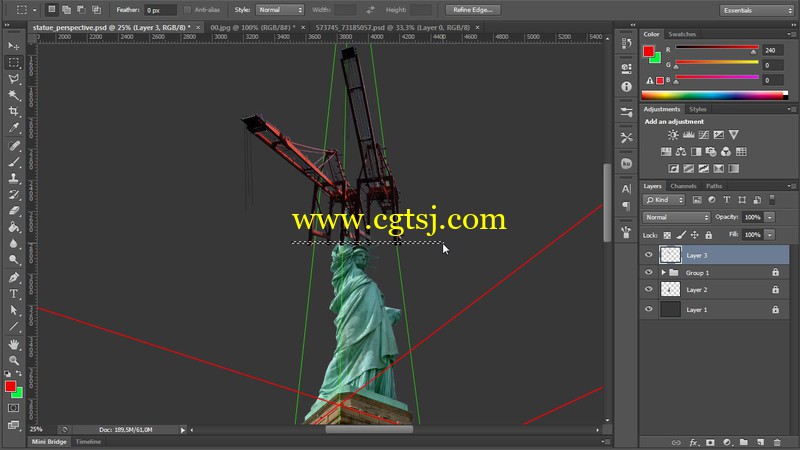The image size is (800, 450).
Task: Add layer style with fx icon
Action: point(693,442)
